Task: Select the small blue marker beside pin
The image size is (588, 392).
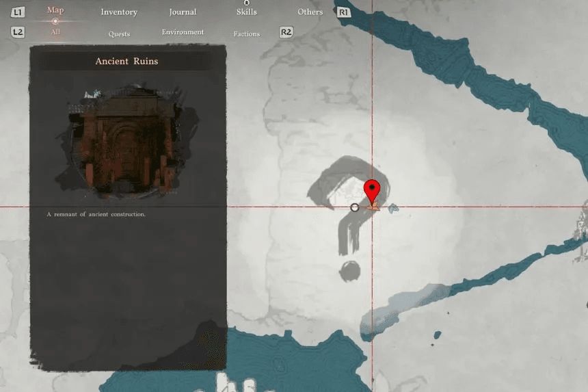Action: pos(393,208)
